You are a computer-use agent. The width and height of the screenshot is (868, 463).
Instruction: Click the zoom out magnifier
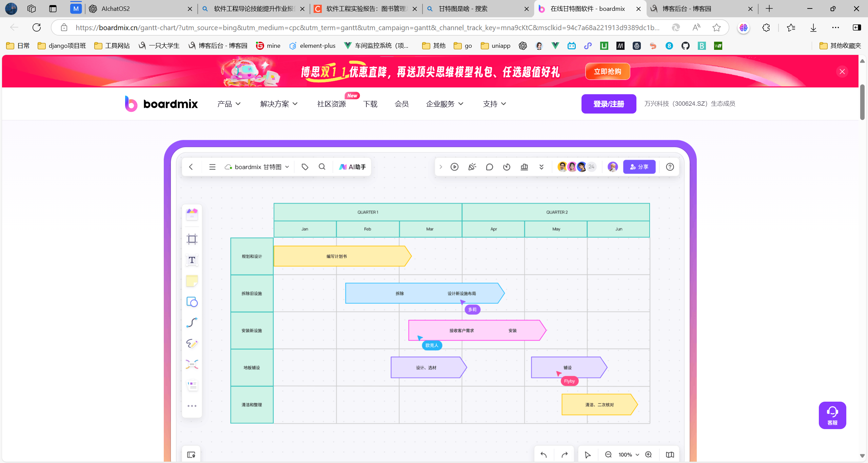608,455
